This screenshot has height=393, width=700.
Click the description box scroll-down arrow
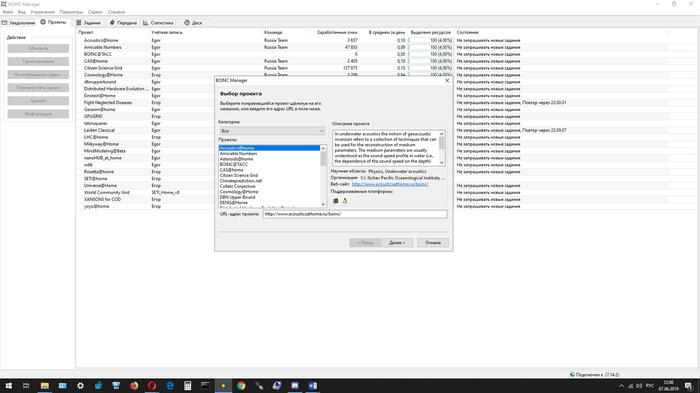442,163
